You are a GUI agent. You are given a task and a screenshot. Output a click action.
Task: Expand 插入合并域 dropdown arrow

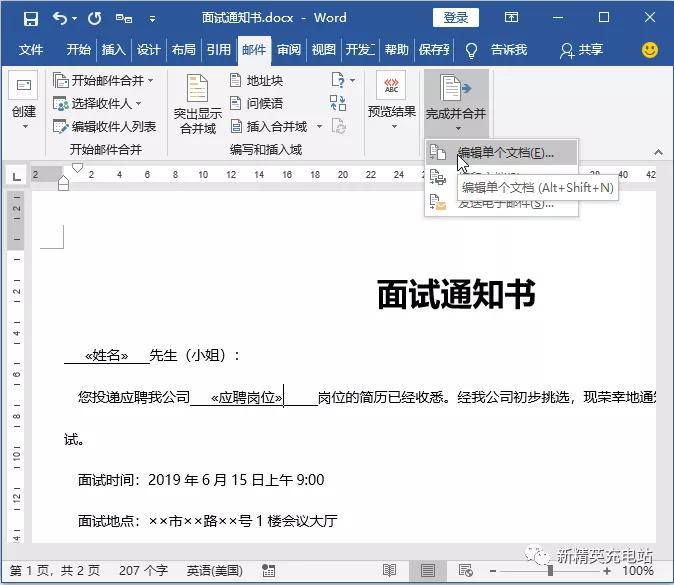pos(319,126)
